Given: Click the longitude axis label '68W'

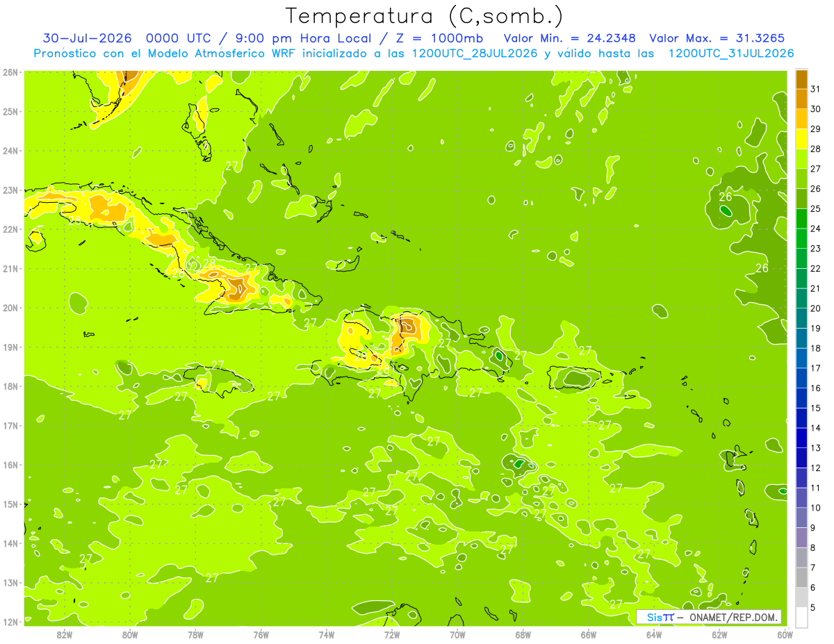Looking at the screenshot, I should pos(523,634).
